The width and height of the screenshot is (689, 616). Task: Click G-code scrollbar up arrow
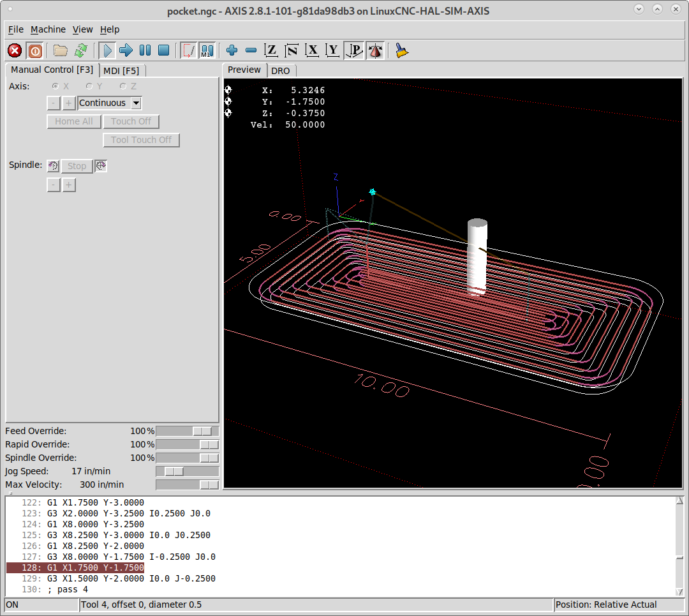(679, 500)
